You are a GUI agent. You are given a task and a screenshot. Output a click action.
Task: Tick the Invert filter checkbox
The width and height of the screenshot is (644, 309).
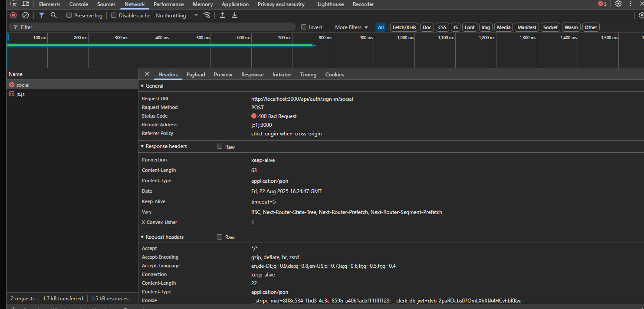point(304,27)
